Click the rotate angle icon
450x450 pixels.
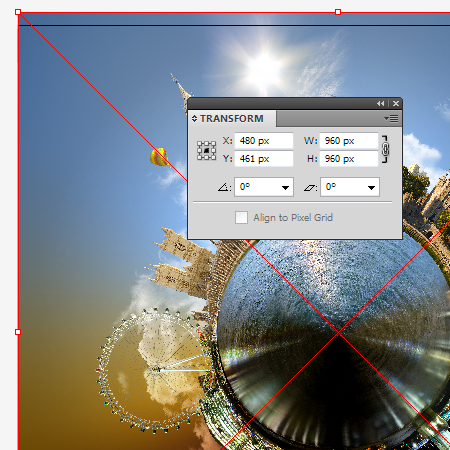click(x=224, y=187)
